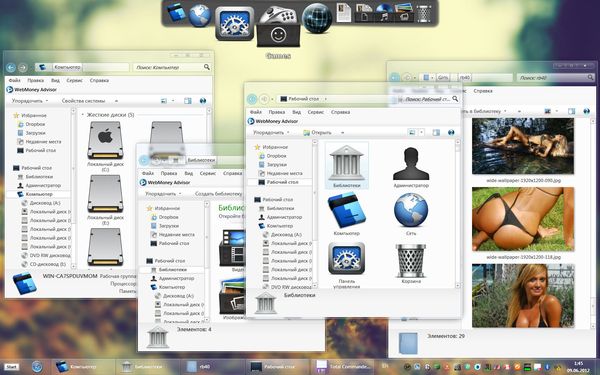Click the Поиск: rb40 search field

[x=554, y=78]
